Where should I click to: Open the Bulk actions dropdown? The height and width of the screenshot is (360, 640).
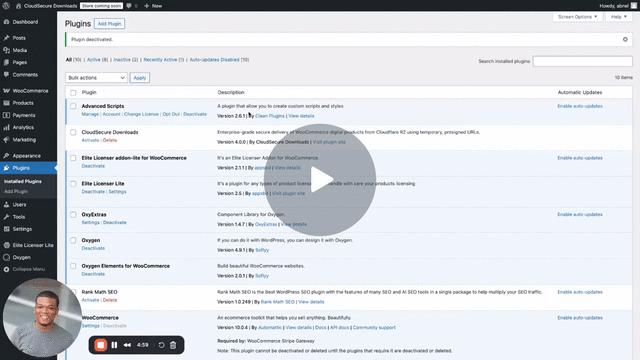point(96,78)
